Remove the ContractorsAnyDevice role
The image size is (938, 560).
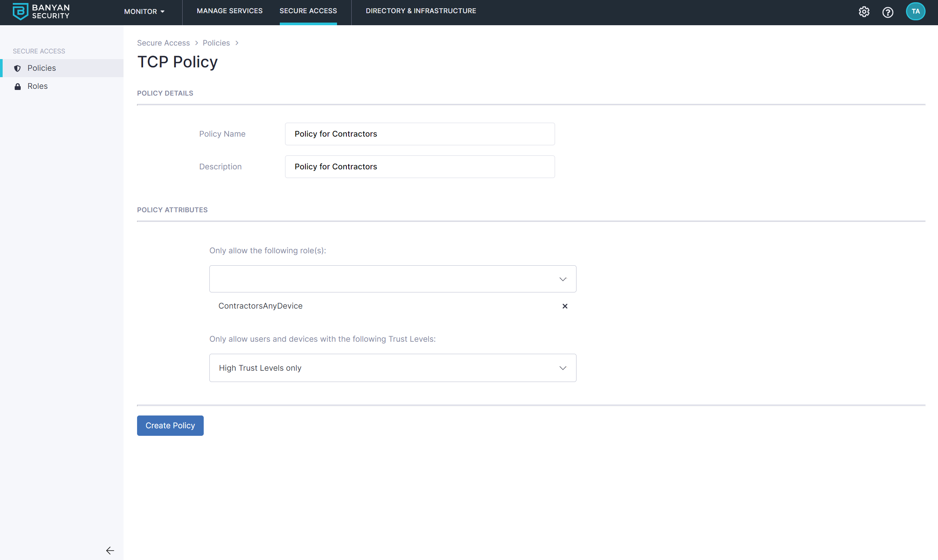pyautogui.click(x=565, y=306)
